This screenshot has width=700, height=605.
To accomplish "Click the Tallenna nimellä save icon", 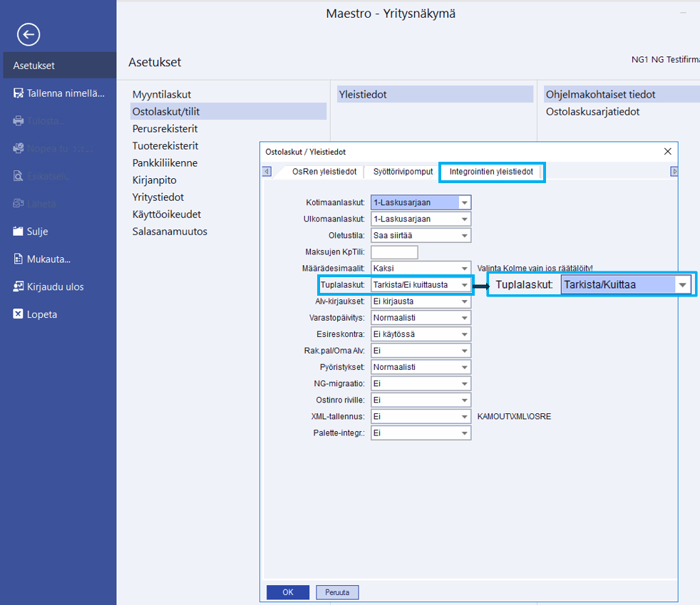I will point(19,93).
